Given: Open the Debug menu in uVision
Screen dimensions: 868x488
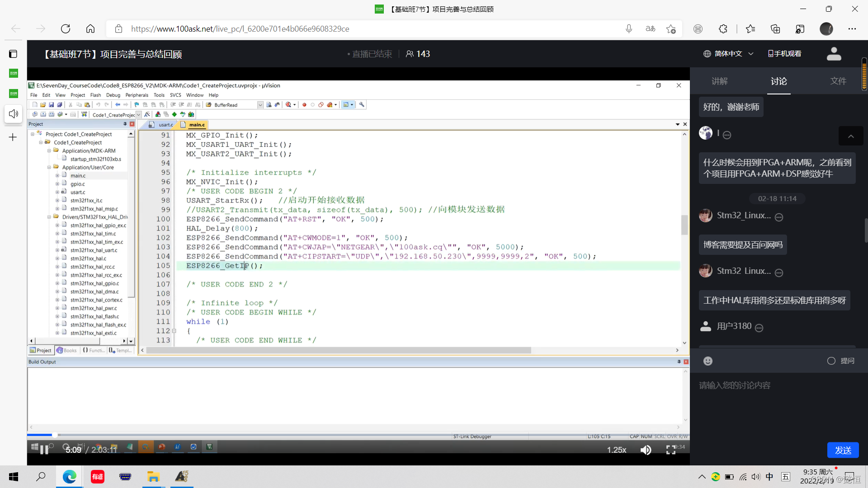Looking at the screenshot, I should (113, 95).
